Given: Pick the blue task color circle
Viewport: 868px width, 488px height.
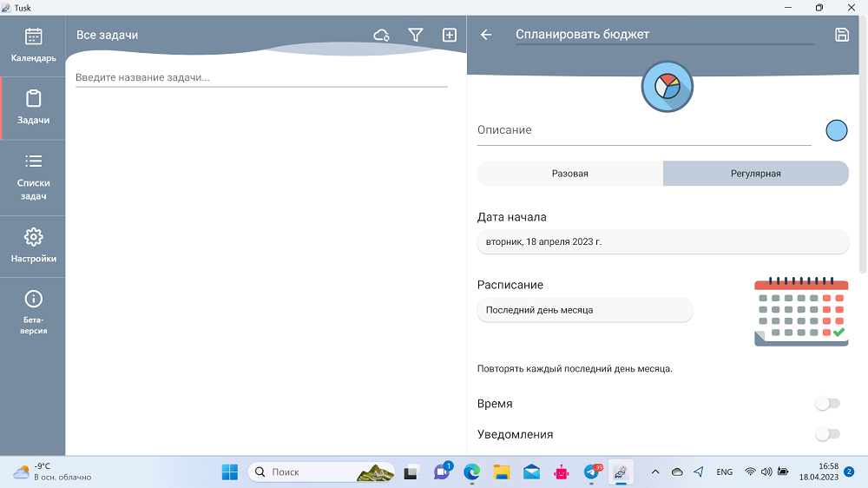Looking at the screenshot, I should pyautogui.click(x=836, y=130).
